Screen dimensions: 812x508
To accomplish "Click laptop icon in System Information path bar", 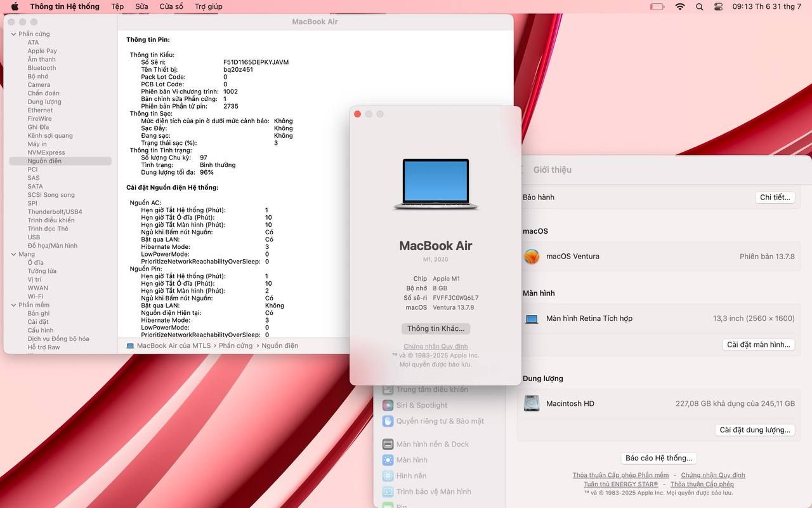I will click(130, 346).
